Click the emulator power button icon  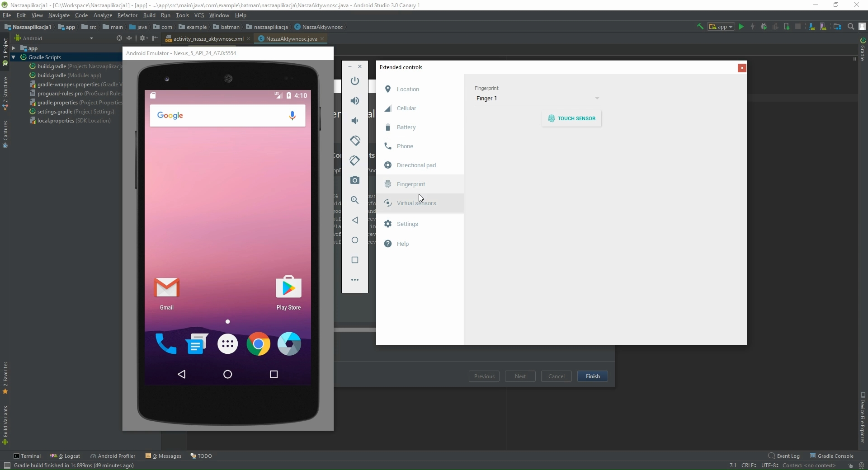[355, 81]
